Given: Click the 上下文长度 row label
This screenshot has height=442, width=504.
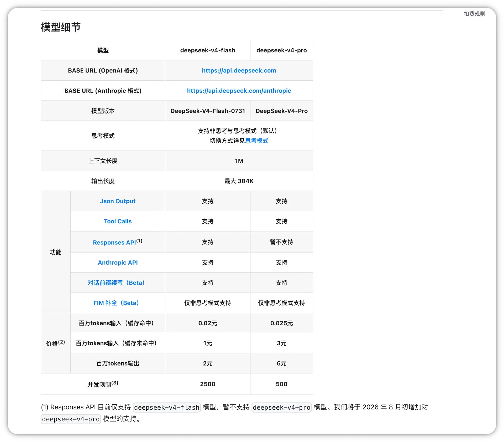Looking at the screenshot, I should [x=103, y=161].
